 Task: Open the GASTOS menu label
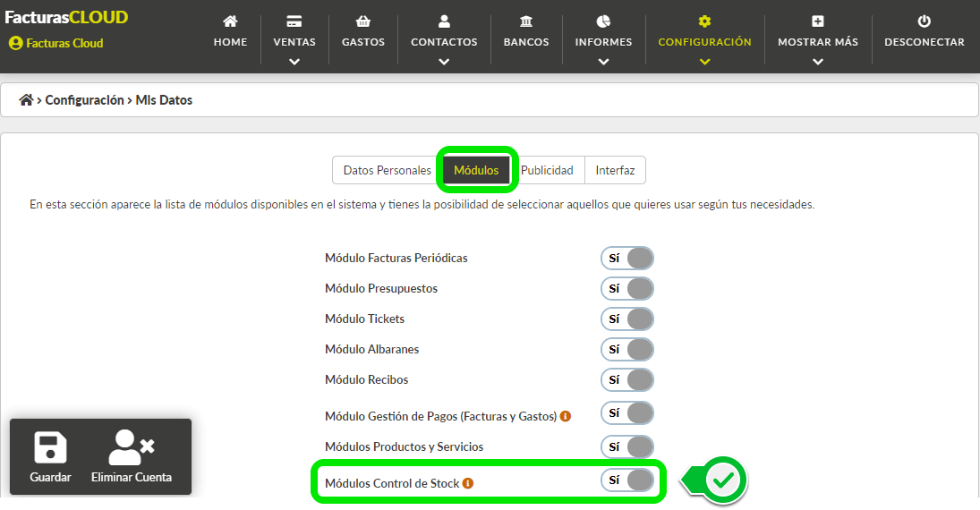click(x=363, y=42)
